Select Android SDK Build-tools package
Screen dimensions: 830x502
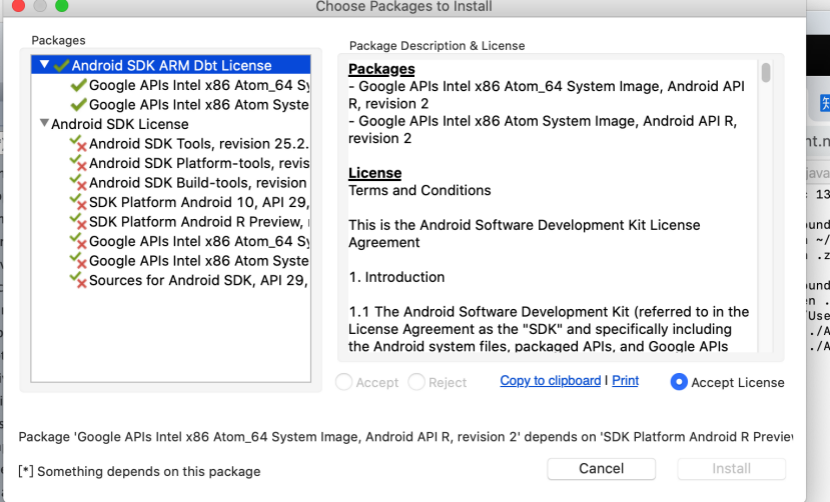coord(198,183)
